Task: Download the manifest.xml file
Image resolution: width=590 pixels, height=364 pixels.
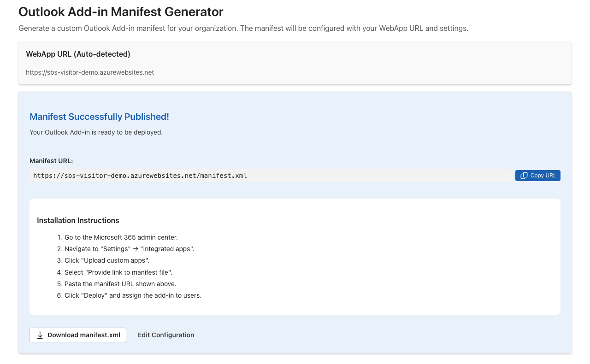Action: pyautogui.click(x=78, y=335)
